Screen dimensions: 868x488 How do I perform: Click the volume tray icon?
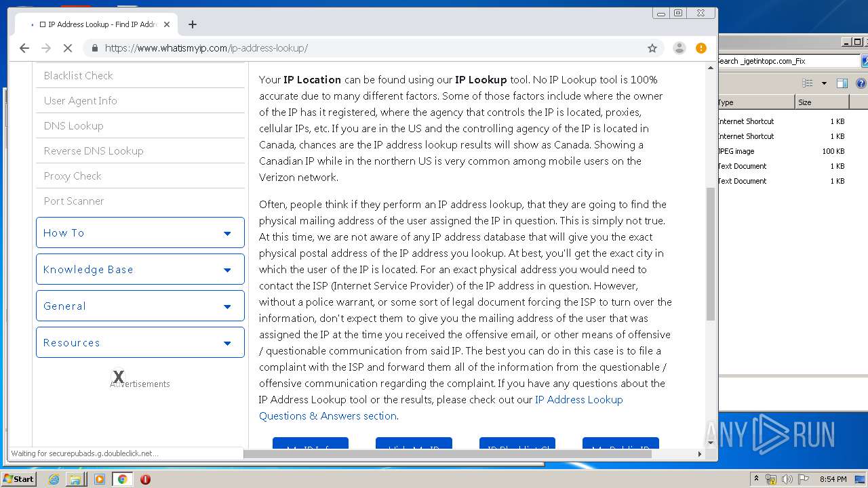tap(787, 479)
